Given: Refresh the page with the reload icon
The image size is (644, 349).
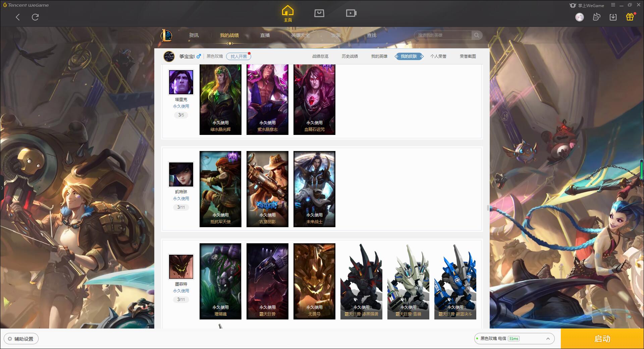Looking at the screenshot, I should point(35,17).
